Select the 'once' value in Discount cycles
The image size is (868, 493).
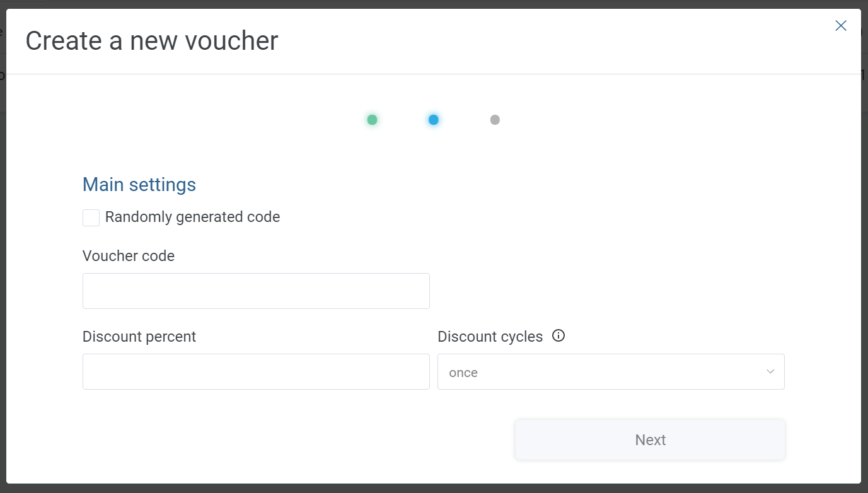pos(463,373)
